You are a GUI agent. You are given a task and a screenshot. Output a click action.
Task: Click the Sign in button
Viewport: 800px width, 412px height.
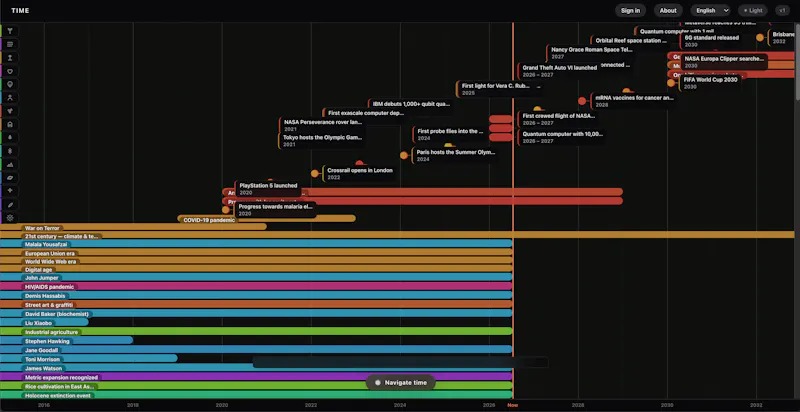(631, 10)
